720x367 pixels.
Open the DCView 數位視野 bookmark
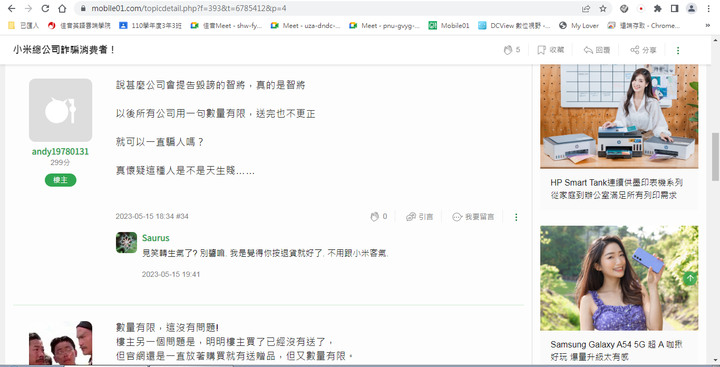coord(514,26)
